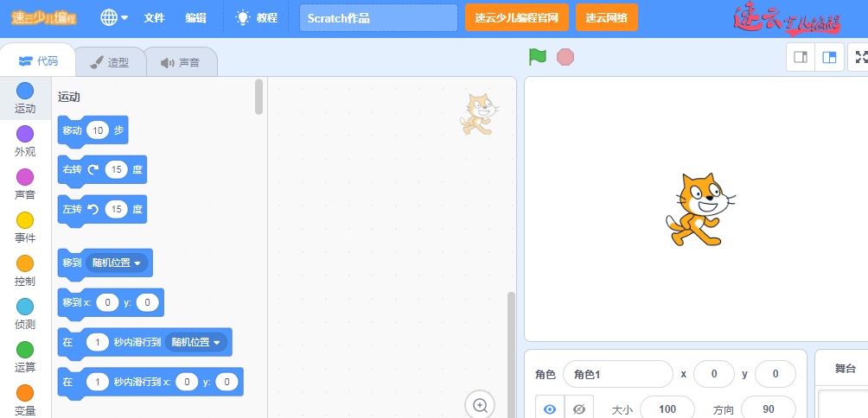Switch to small stage layout
Screen dimensions: 868x418
tap(801, 57)
